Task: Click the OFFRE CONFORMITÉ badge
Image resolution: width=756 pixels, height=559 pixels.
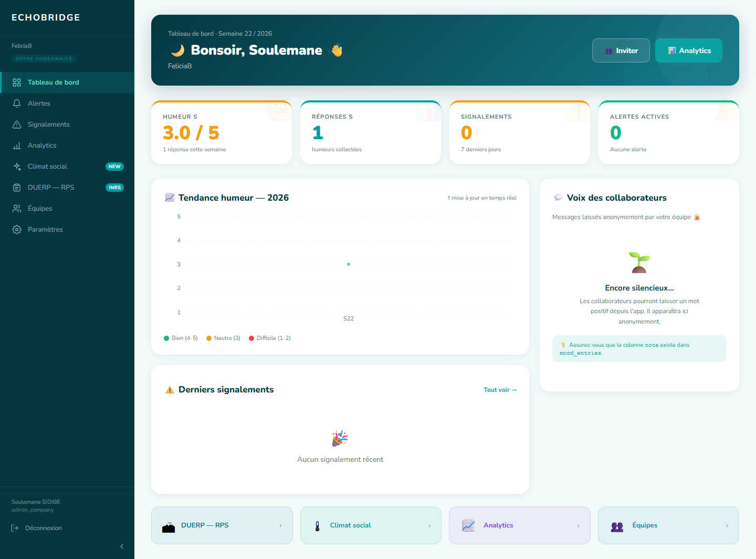Action: (x=44, y=59)
